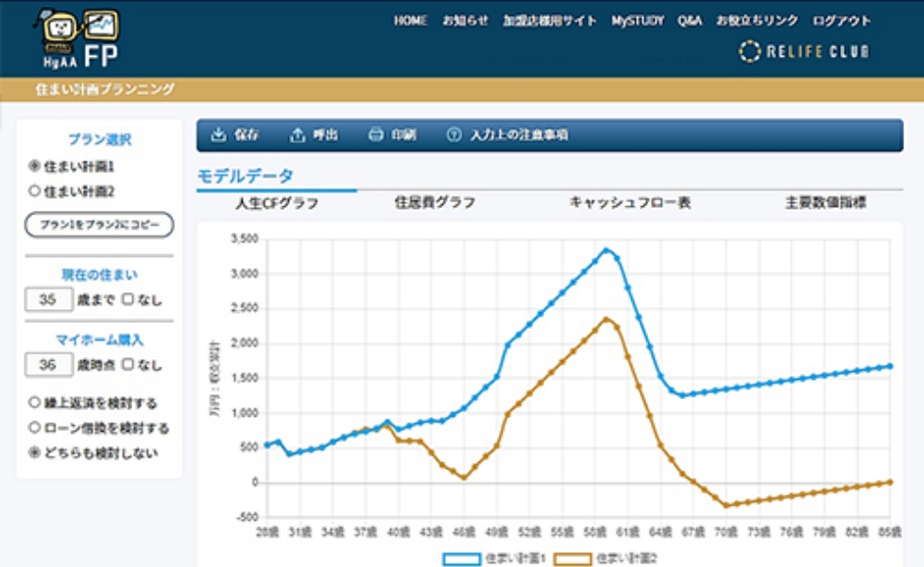Click the 印刷 toolbar button label

coord(404,135)
